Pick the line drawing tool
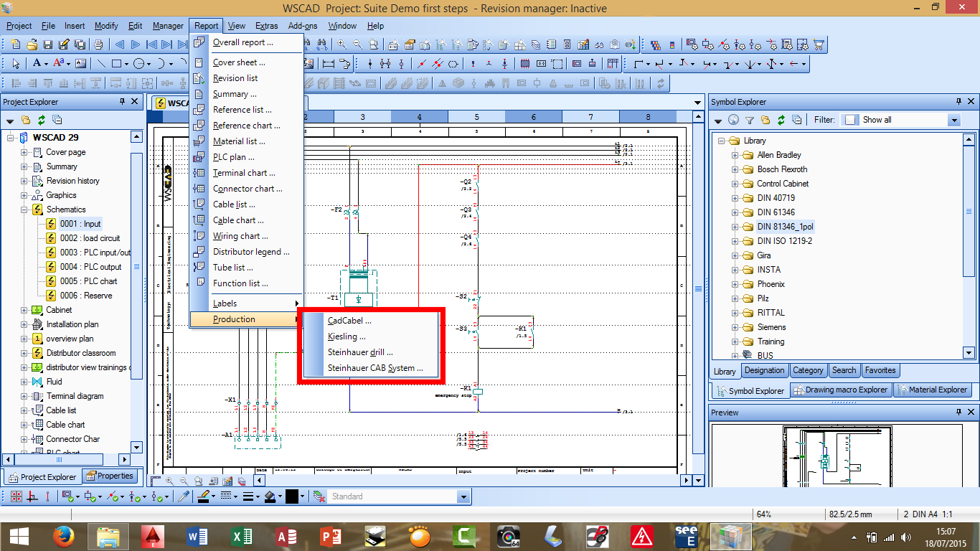The height and width of the screenshot is (551, 980). click(100, 64)
